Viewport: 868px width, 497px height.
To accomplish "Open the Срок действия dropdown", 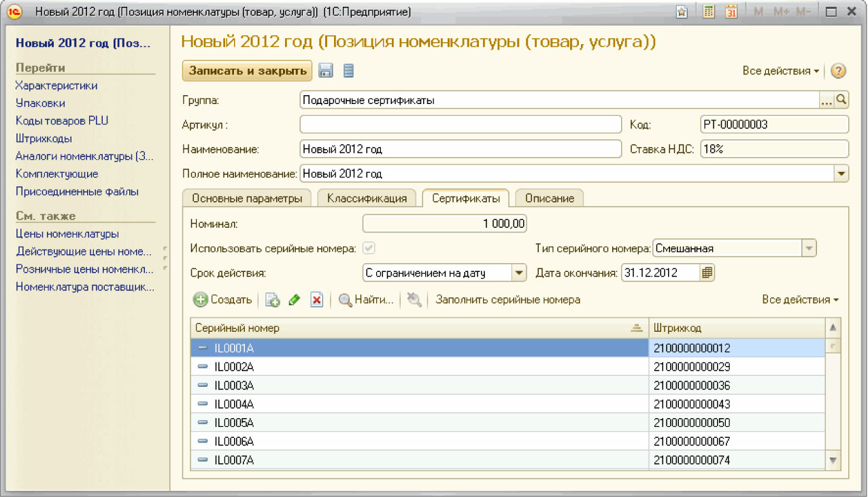I will pyautogui.click(x=519, y=273).
